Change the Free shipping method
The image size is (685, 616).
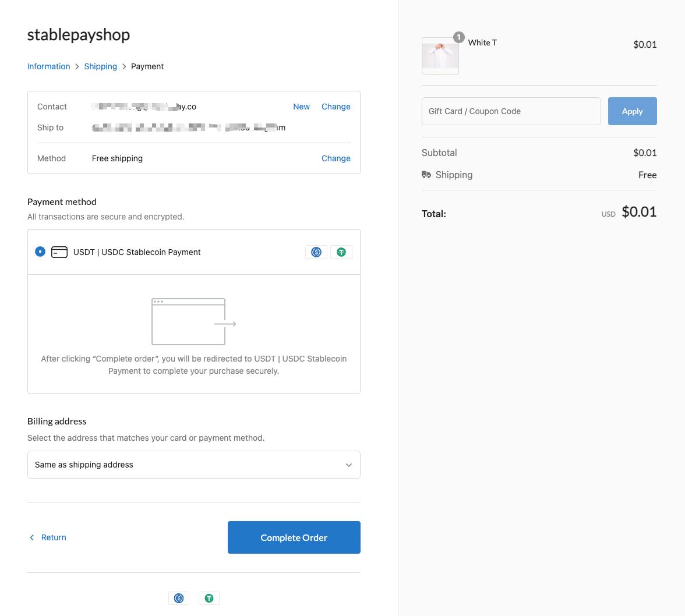click(336, 158)
